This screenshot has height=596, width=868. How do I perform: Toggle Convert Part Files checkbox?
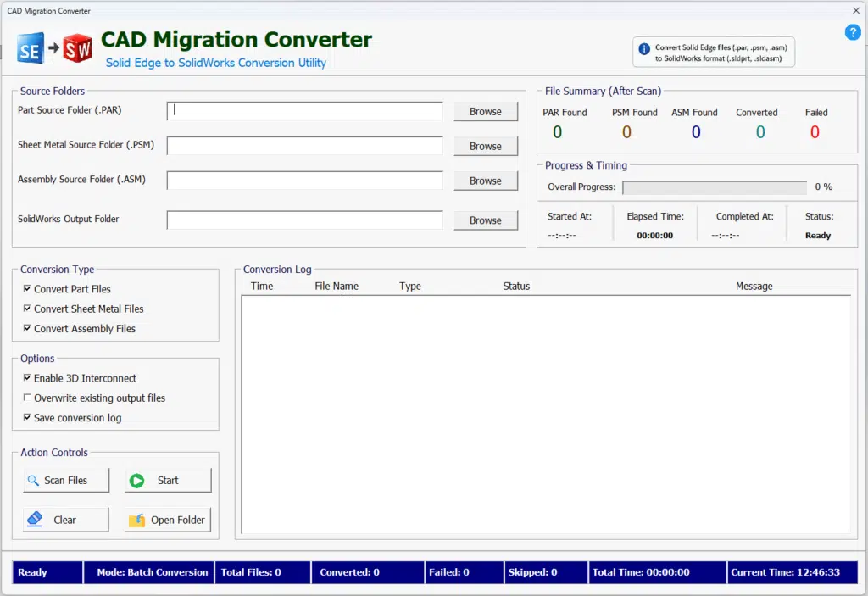click(x=27, y=288)
